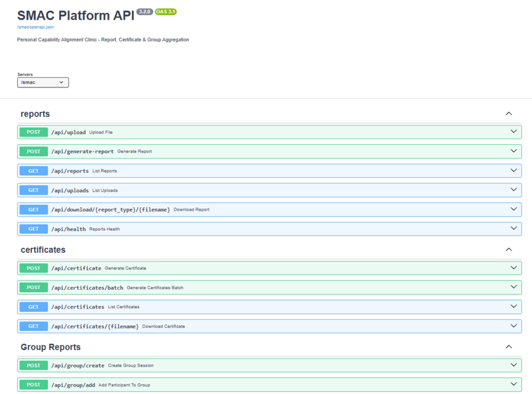Open the /smac/openapi.json link
Viewport: 532px width, 394px height.
(35, 27)
